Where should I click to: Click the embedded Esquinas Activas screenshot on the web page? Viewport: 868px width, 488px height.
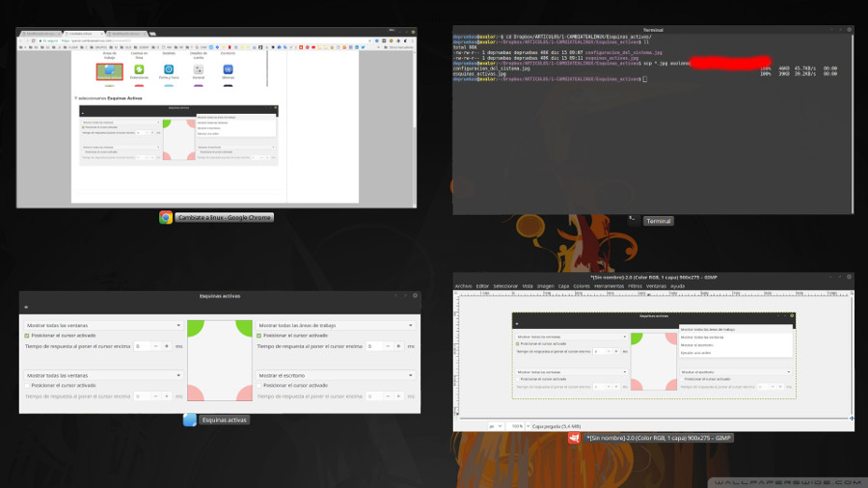[178, 136]
